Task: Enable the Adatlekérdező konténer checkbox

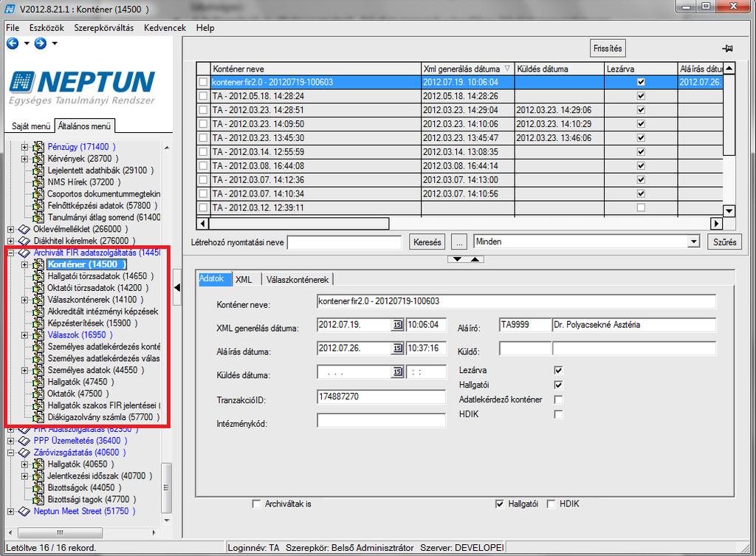Action: 558,399
